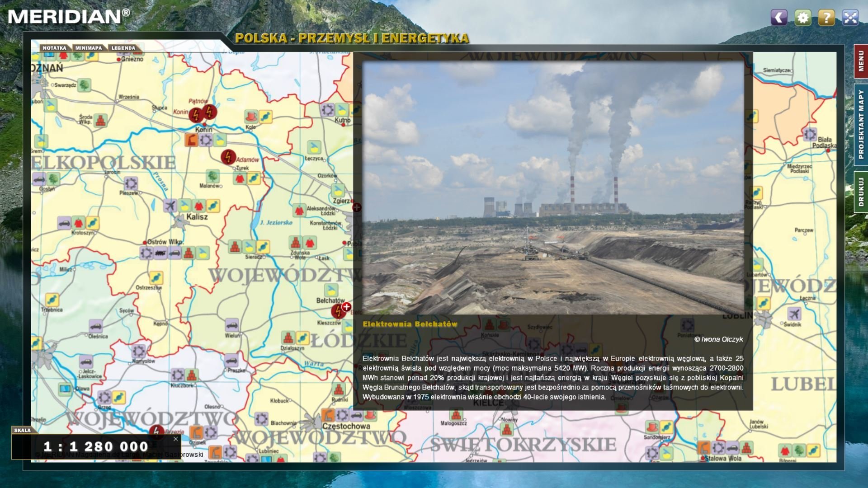868x488 pixels.
Task: Click the bricks icon above Zduńska Wola
Action: coord(296,243)
